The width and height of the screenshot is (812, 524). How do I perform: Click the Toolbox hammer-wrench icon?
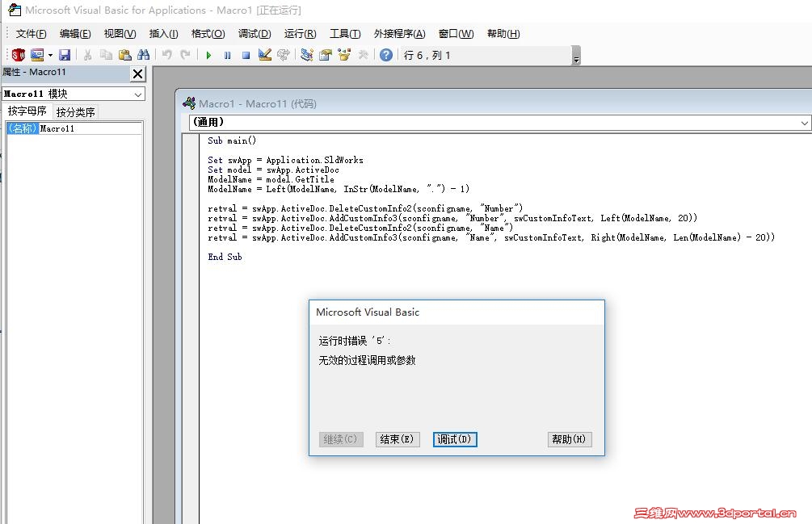click(x=363, y=55)
